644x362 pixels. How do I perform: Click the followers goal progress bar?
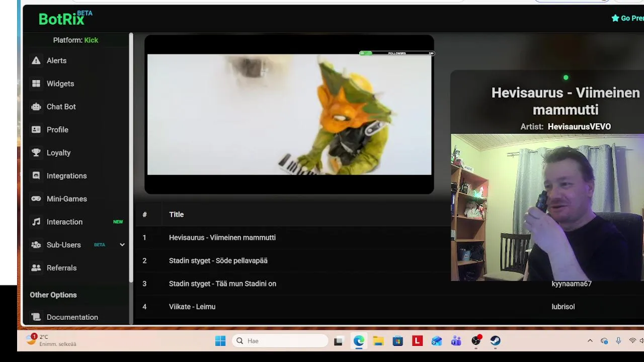pos(396,53)
